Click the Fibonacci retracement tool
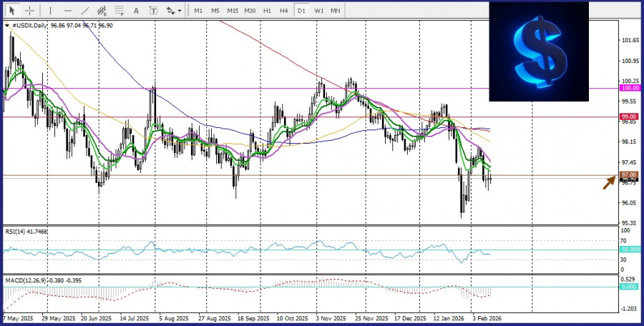 coord(119,11)
